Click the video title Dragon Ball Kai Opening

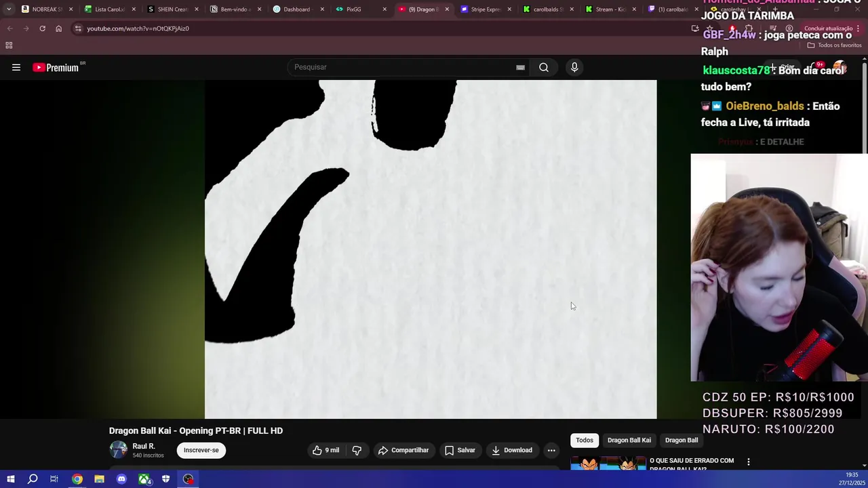(x=196, y=430)
